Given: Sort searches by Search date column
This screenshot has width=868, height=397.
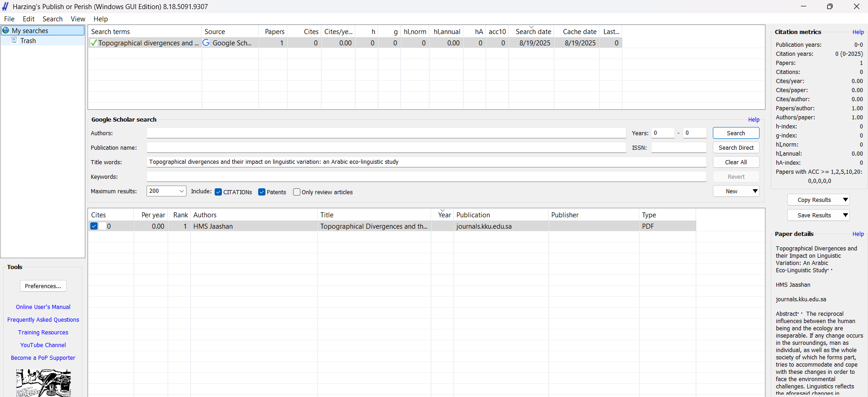Looking at the screenshot, I should click(531, 31).
